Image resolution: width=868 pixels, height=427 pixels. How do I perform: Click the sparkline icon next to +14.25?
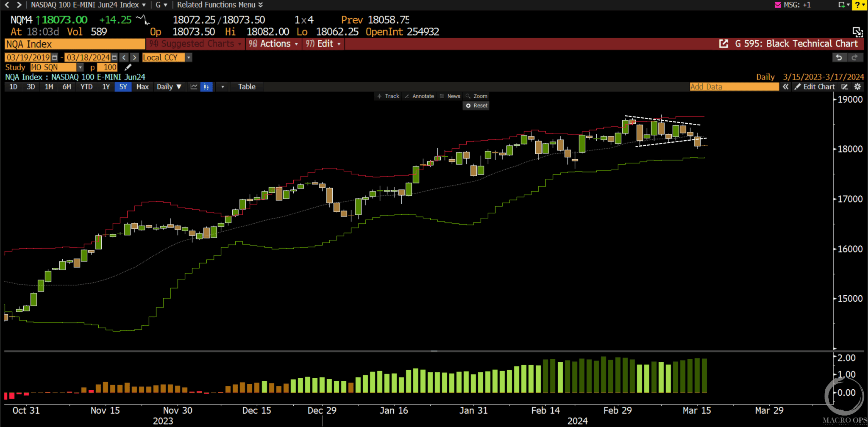pos(143,19)
